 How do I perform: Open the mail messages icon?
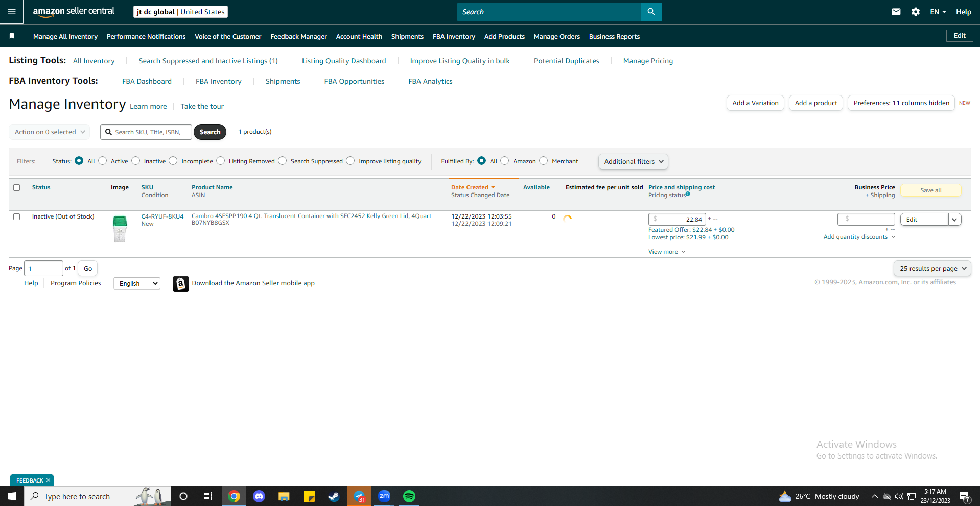point(896,12)
